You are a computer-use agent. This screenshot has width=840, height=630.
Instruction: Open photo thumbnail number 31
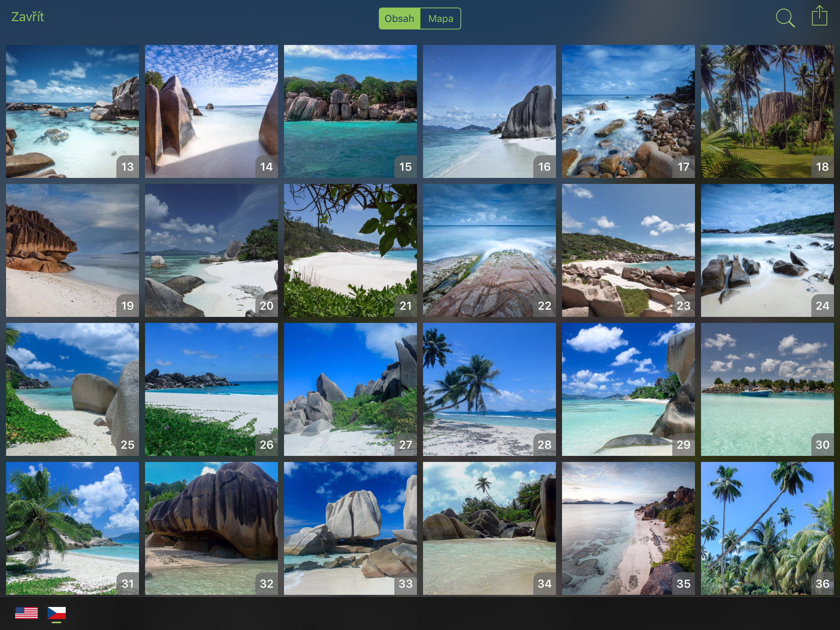point(72,528)
